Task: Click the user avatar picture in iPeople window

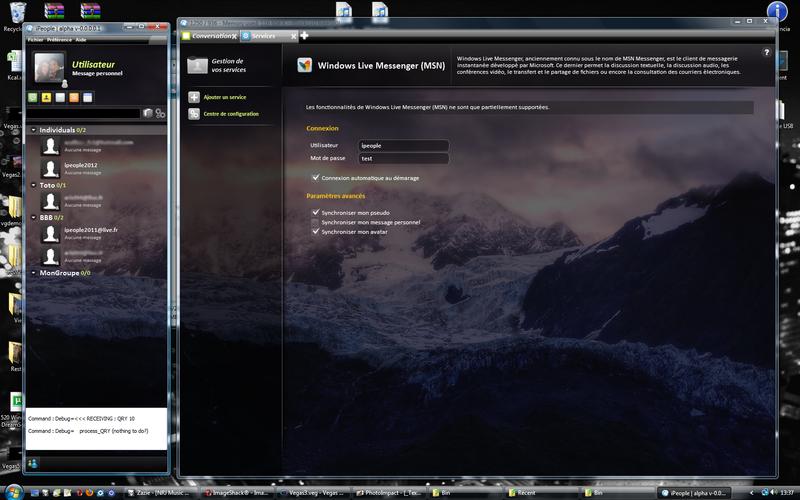Action: [49, 67]
